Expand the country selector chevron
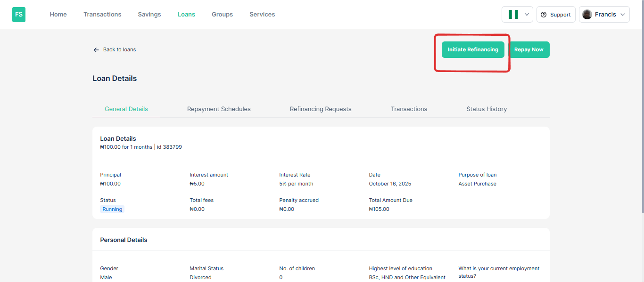Image resolution: width=644 pixels, height=282 pixels. point(527,15)
